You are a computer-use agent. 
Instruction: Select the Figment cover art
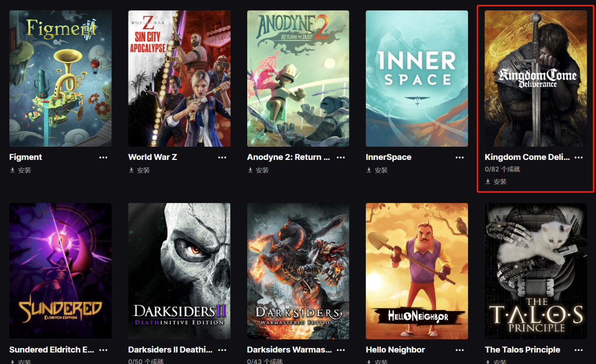[x=61, y=79]
